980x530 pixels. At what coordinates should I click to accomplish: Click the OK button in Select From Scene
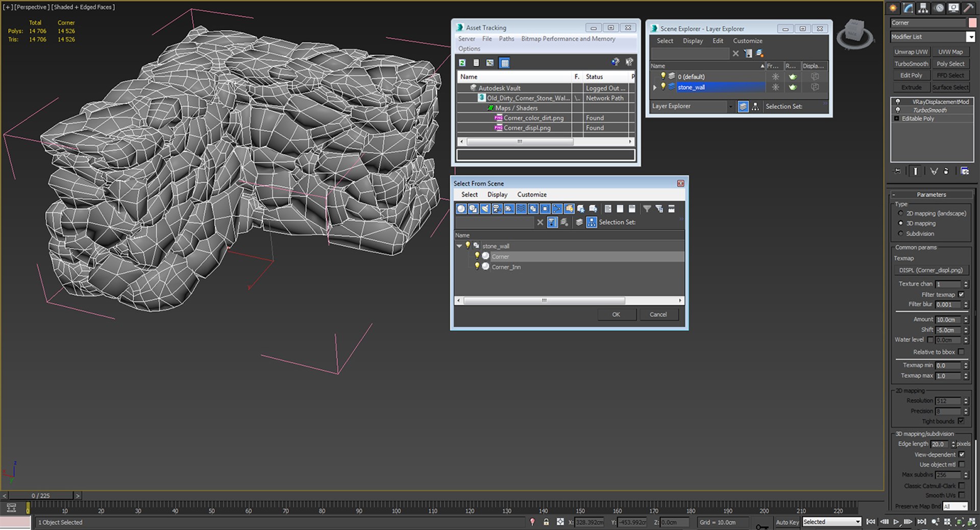pyautogui.click(x=617, y=315)
